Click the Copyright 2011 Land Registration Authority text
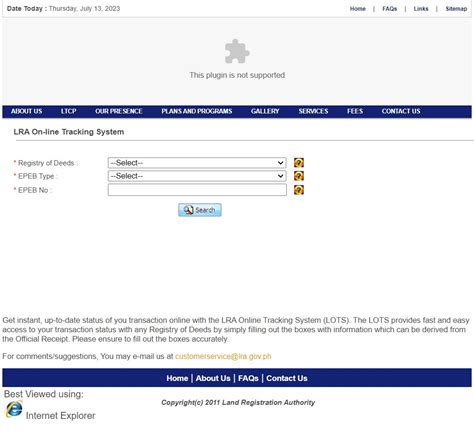Screen dimensions: 474x440 tap(238, 402)
